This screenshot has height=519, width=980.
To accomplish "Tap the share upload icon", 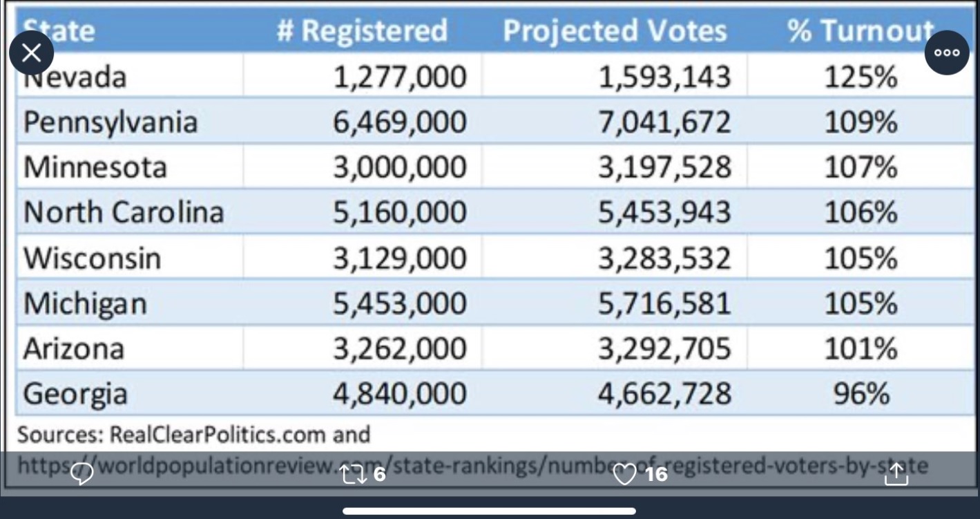I will (x=896, y=474).
